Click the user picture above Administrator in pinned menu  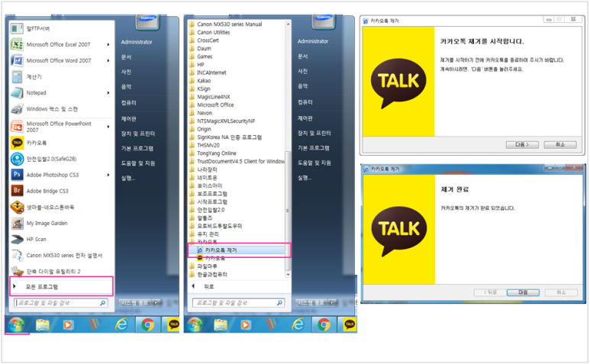pyautogui.click(x=147, y=22)
